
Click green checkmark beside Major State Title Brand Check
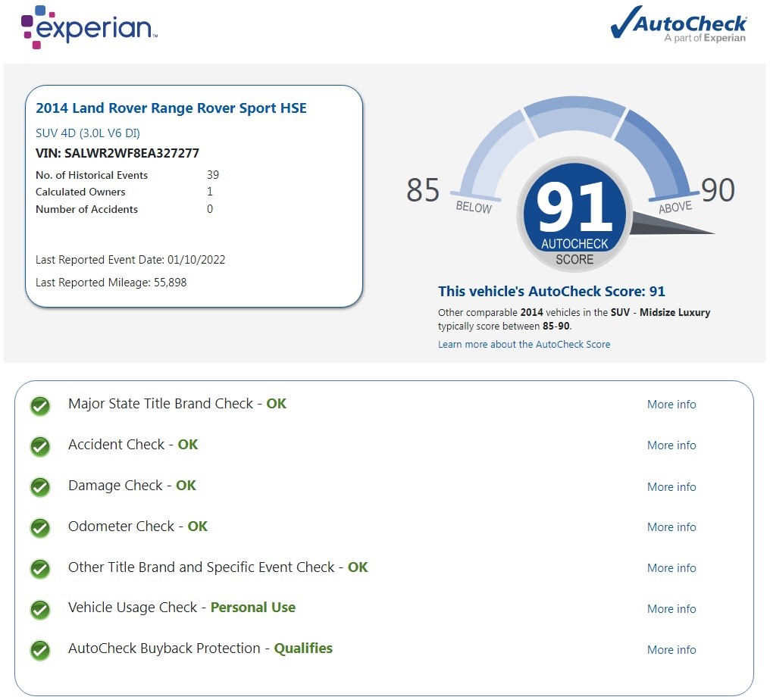(x=40, y=406)
